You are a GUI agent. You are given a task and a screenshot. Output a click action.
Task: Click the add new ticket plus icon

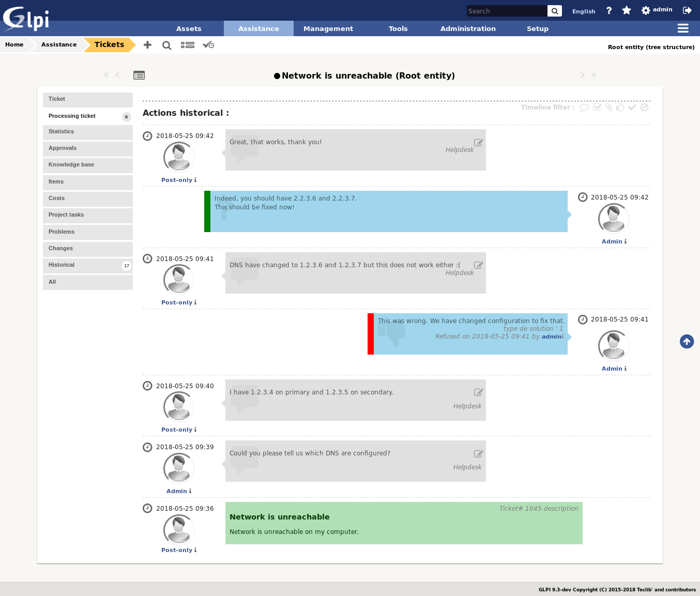[x=147, y=45]
